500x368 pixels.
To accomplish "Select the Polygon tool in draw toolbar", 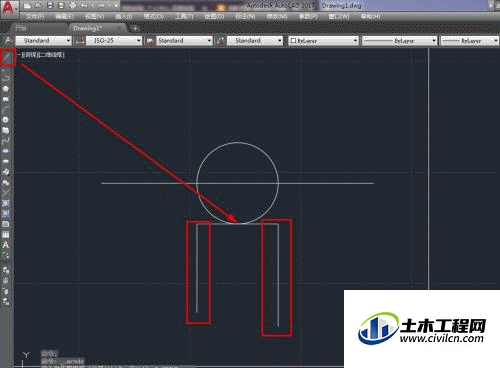I will [6, 88].
